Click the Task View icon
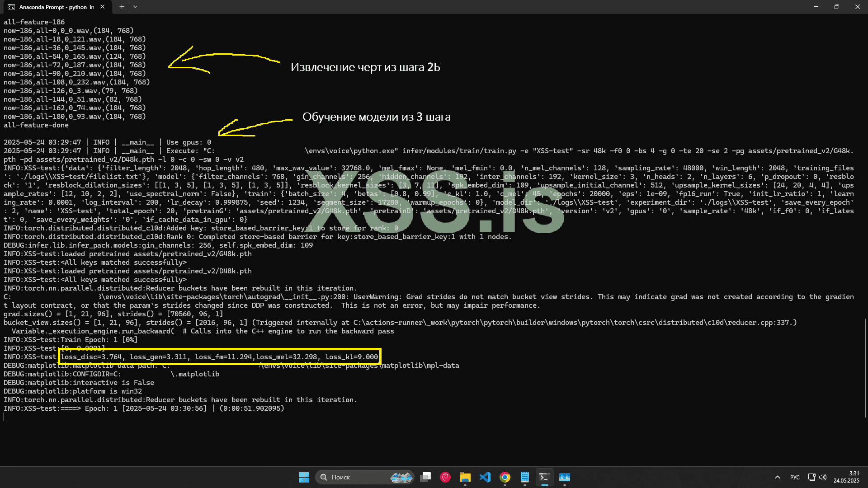This screenshot has height=488, width=868. 425,477
